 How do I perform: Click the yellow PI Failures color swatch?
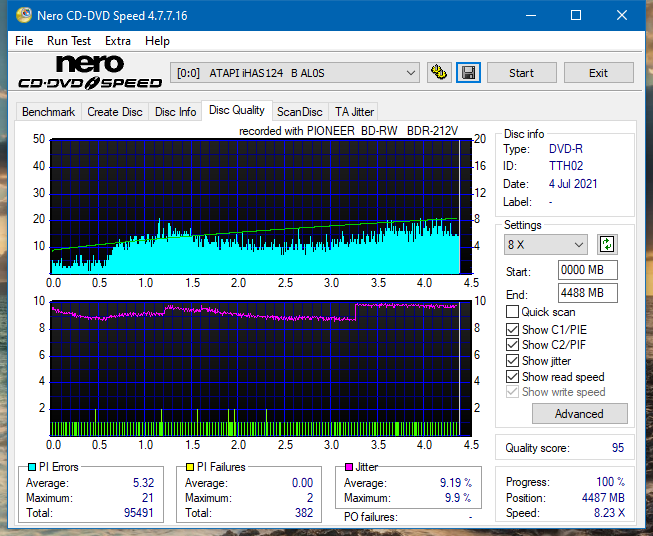pos(190,467)
